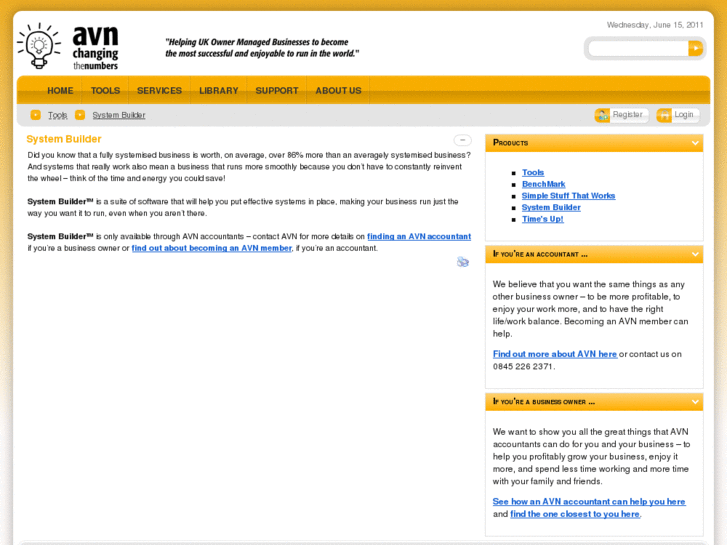Click the Register user icon

pyautogui.click(x=602, y=115)
